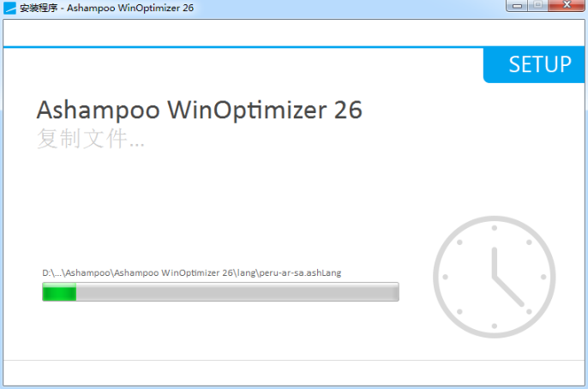Click the empty footer area below separator line
This screenshot has width=588, height=389.
[294, 373]
